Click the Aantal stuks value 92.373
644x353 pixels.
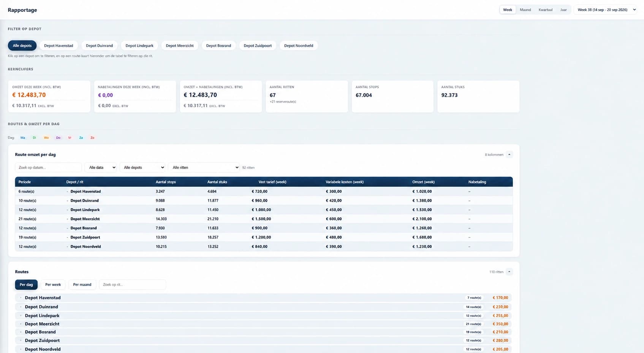(449, 95)
